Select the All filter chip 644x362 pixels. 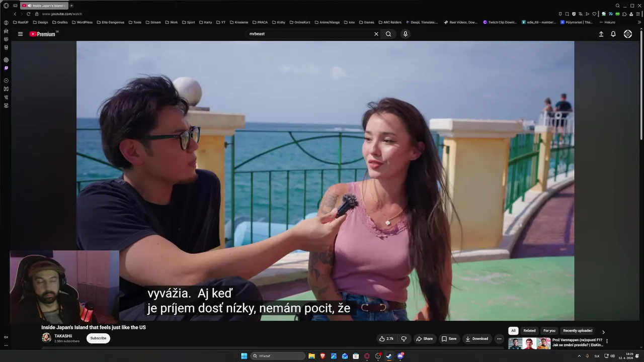513,331
